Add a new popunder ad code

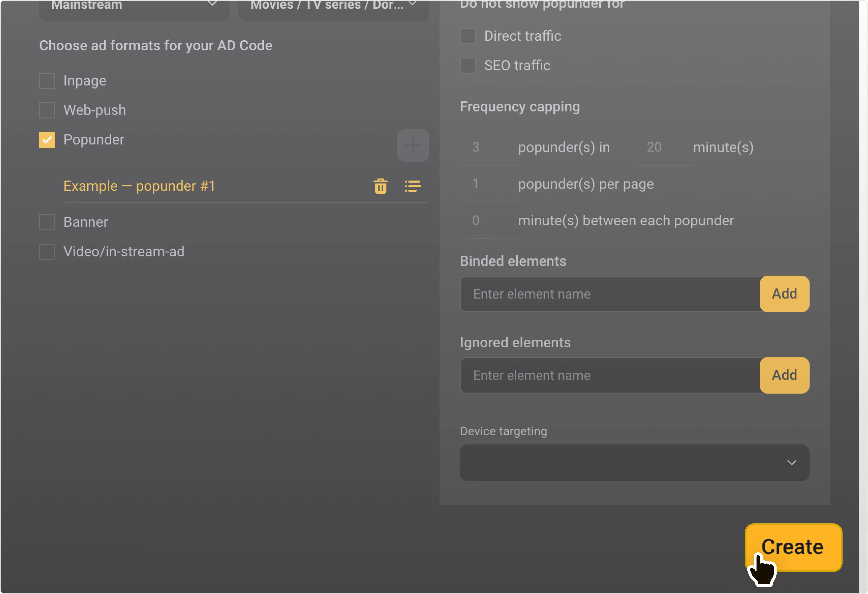click(x=413, y=145)
